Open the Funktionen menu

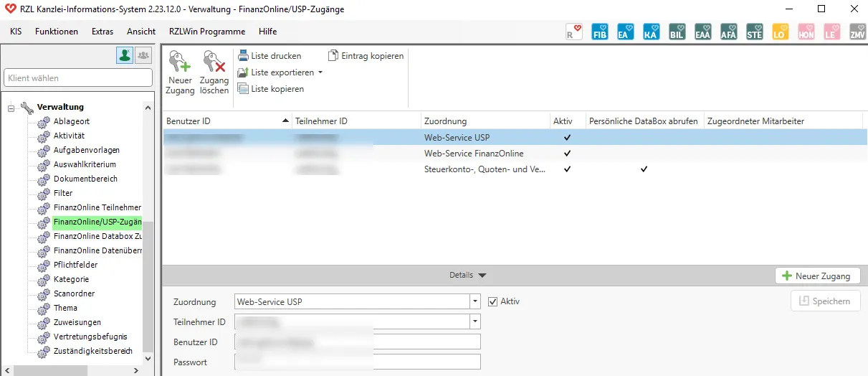click(x=57, y=32)
